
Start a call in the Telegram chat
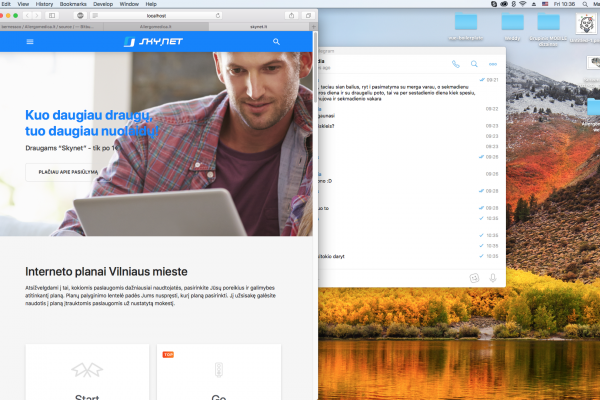455,64
